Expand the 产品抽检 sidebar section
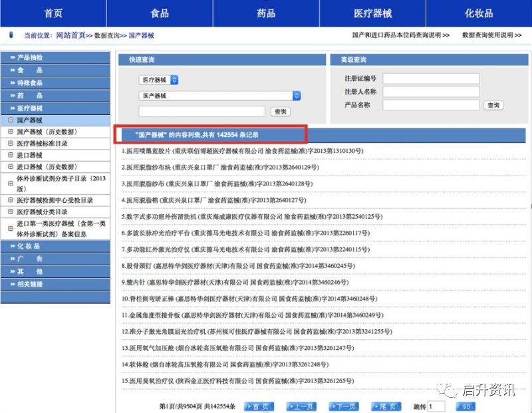Image resolution: width=532 pixels, height=413 pixels. coord(55,58)
